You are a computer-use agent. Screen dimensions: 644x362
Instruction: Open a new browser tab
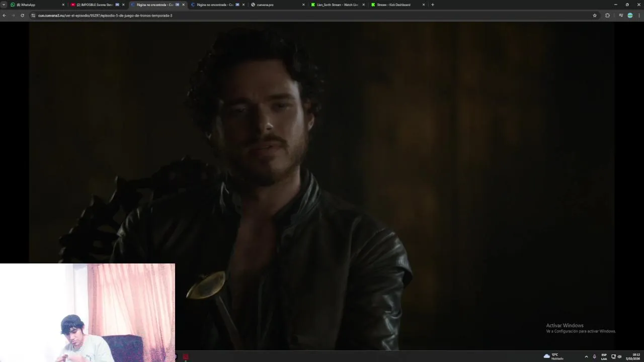(432, 5)
